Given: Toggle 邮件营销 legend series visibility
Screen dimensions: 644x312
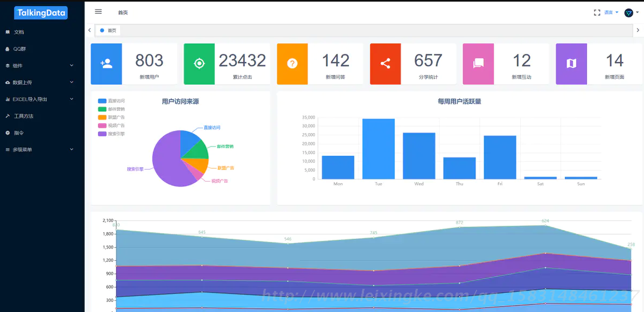Looking at the screenshot, I should click(x=111, y=109).
